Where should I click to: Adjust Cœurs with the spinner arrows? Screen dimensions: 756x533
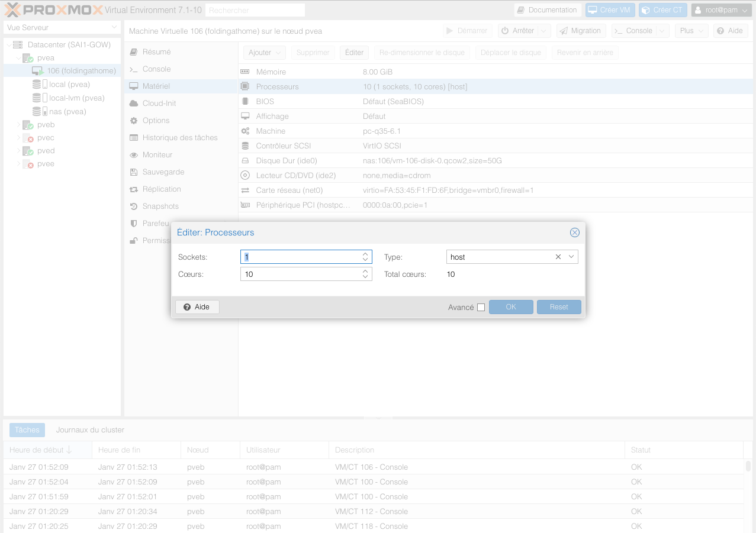[x=366, y=274]
